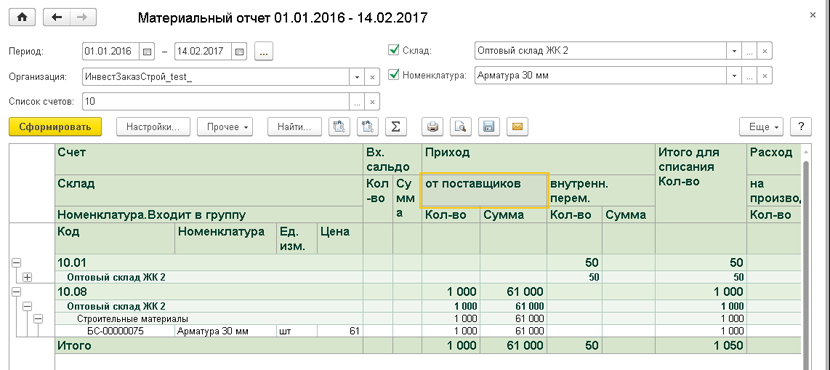Click the Список счетов input field
Image resolution: width=830 pixels, height=370 pixels.
coord(216,101)
